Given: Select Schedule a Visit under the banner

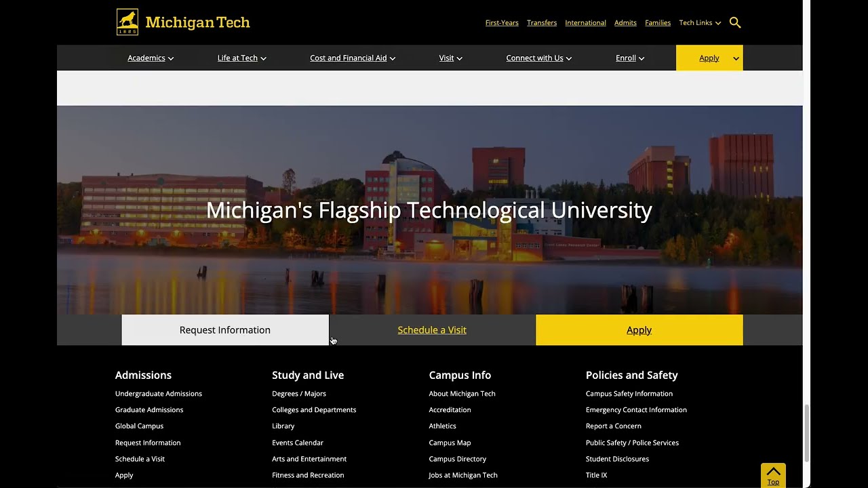Looking at the screenshot, I should (x=432, y=330).
